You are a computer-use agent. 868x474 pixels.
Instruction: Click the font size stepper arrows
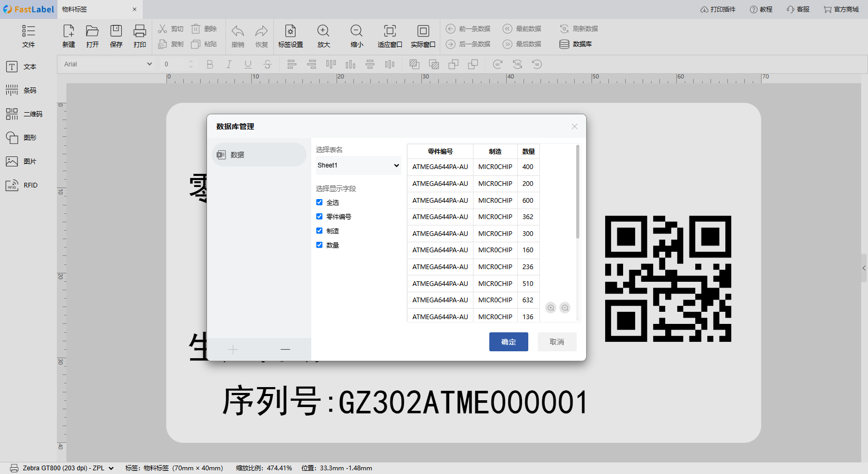point(191,64)
